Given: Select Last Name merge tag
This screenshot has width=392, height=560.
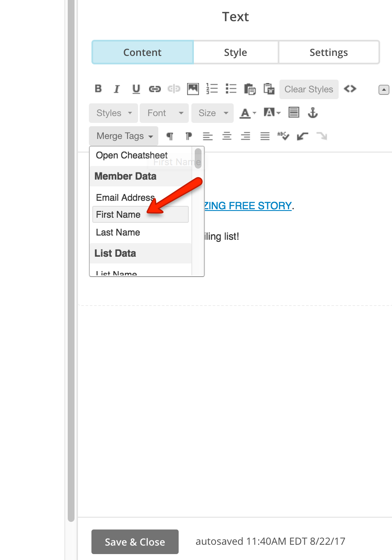Looking at the screenshot, I should point(118,233).
